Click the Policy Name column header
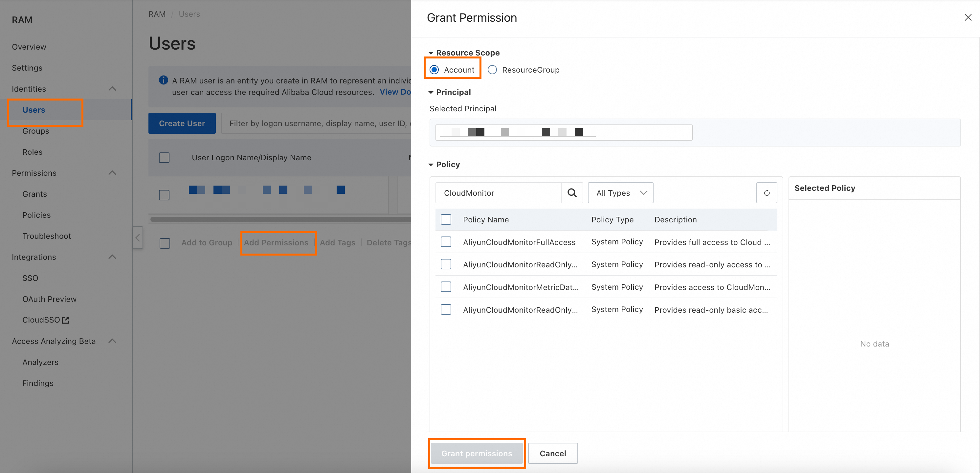 click(x=486, y=219)
